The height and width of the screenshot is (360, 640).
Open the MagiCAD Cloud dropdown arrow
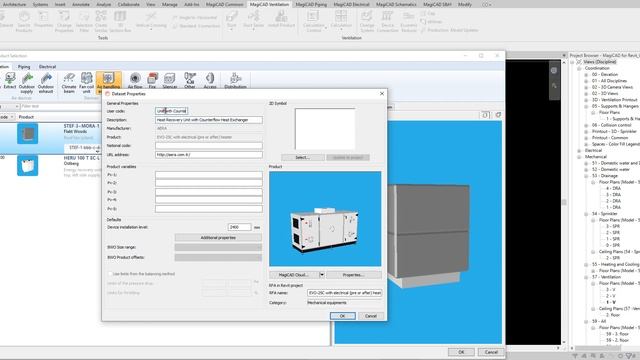(322, 275)
